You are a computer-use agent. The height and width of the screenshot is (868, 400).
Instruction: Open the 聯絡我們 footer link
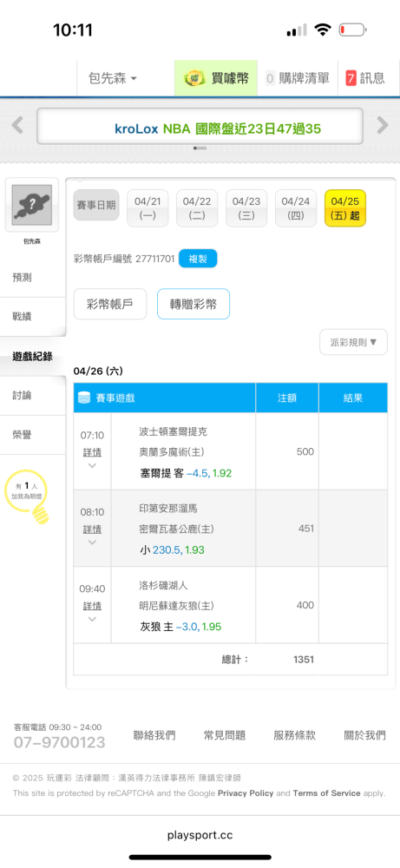(154, 735)
